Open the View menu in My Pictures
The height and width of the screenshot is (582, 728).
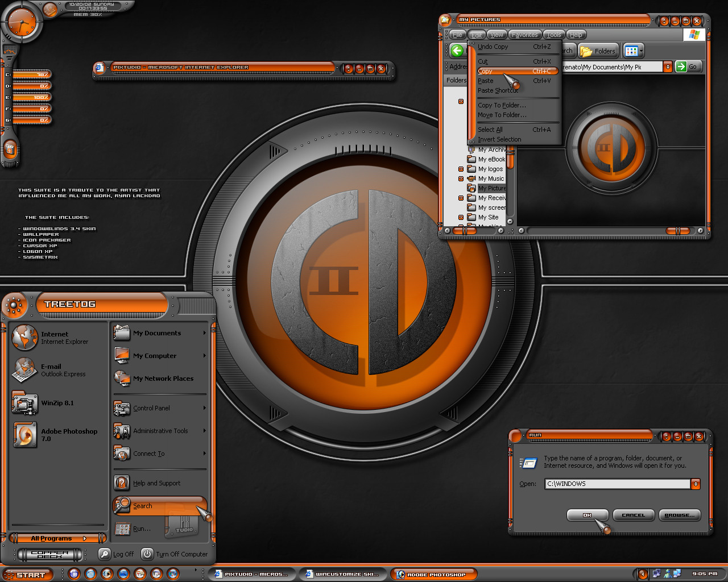(x=497, y=35)
